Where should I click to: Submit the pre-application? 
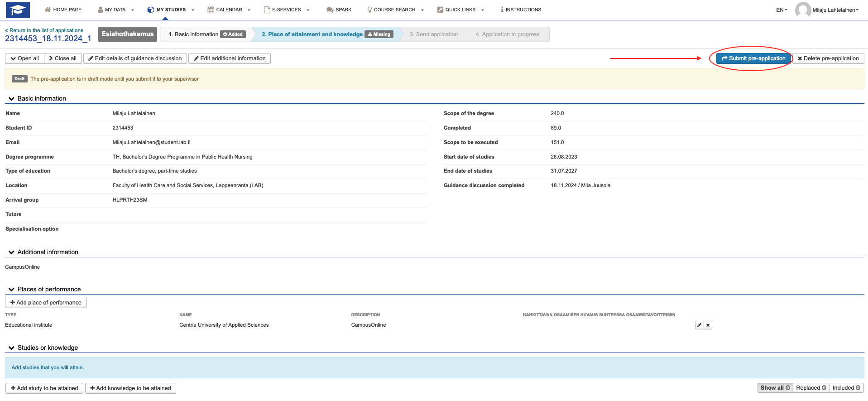[753, 58]
